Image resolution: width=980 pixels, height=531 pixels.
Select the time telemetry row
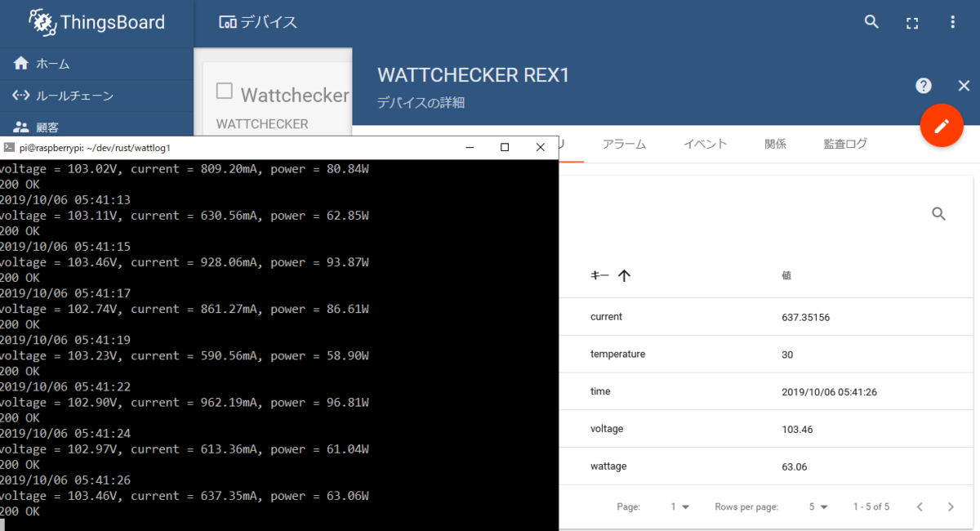(x=765, y=392)
